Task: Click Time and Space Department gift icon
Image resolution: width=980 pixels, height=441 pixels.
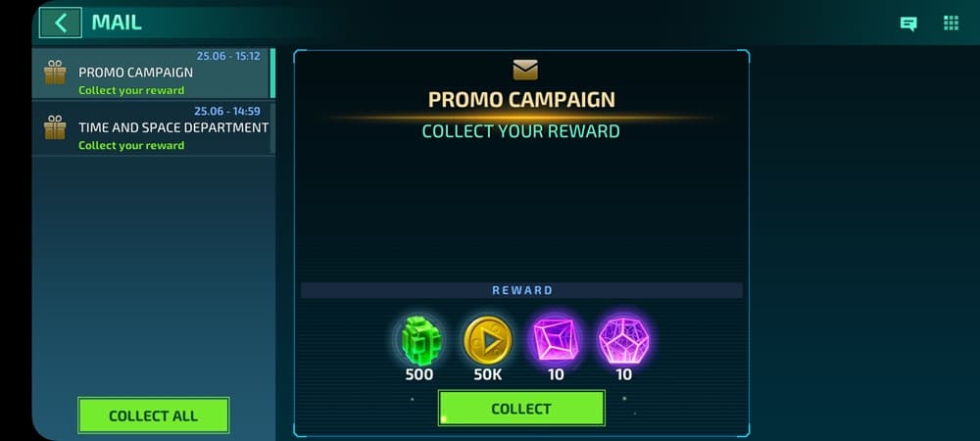Action: [55, 126]
